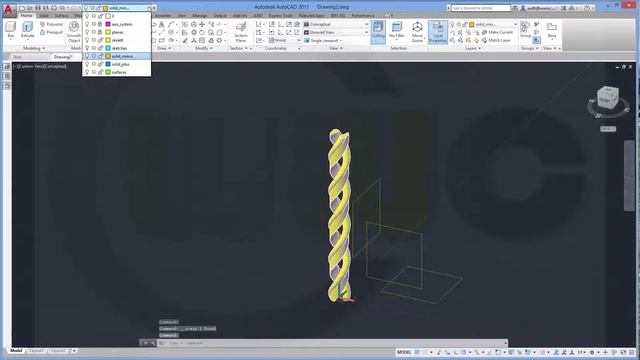
Task: Click the Save icon in quick access toolbar
Action: point(38,8)
